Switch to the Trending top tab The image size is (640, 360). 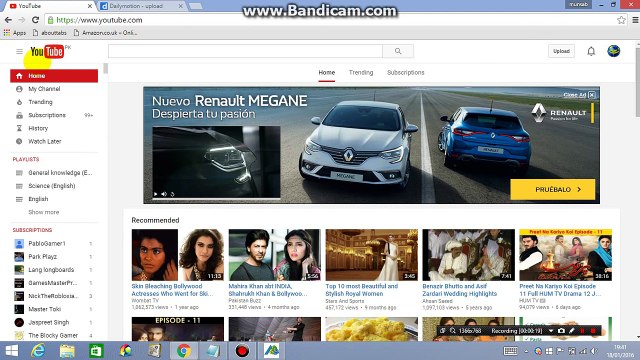[x=361, y=73]
